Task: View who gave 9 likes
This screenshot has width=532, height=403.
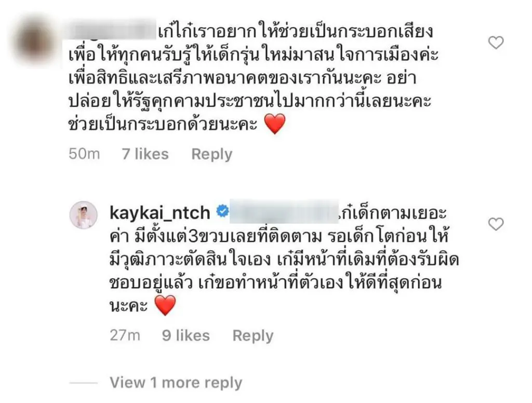Action: click(x=186, y=335)
